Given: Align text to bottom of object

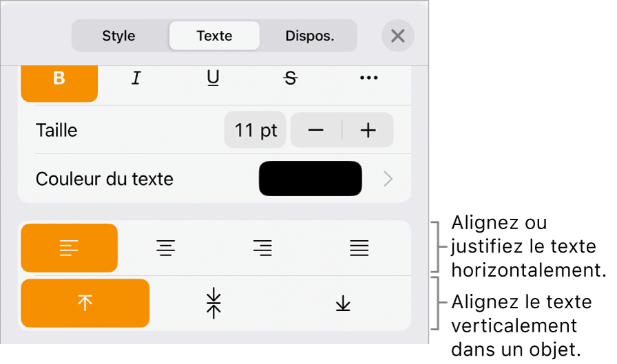Looking at the screenshot, I should tap(343, 303).
